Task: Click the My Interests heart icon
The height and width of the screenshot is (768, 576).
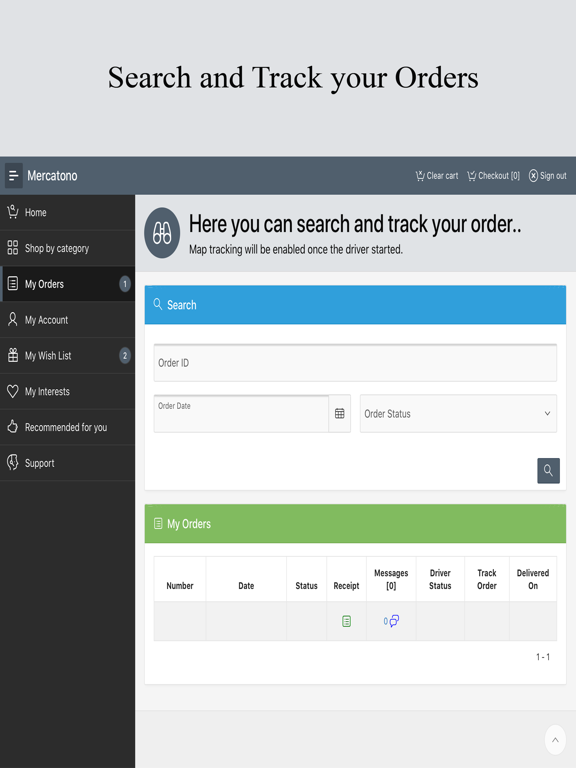Action: [13, 391]
